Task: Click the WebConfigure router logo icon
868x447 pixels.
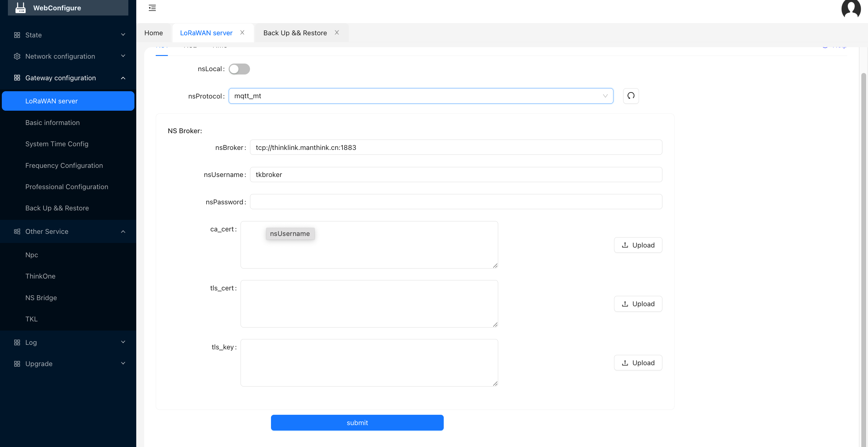Action: pos(21,8)
